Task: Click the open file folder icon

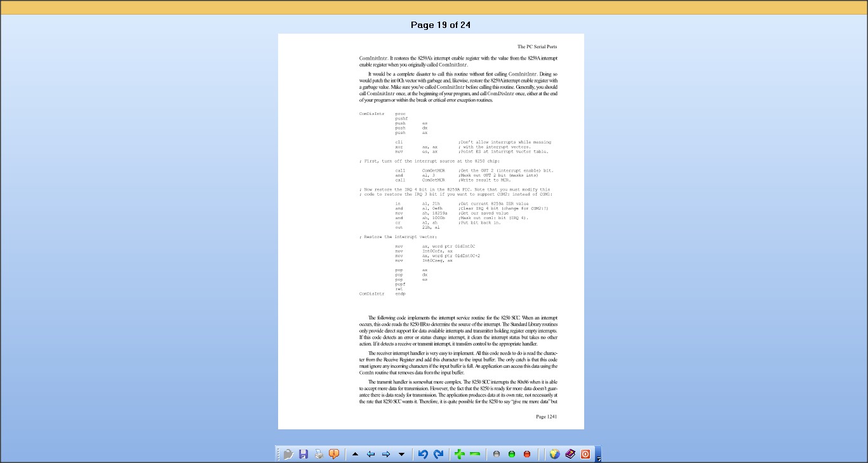Action: pyautogui.click(x=288, y=454)
